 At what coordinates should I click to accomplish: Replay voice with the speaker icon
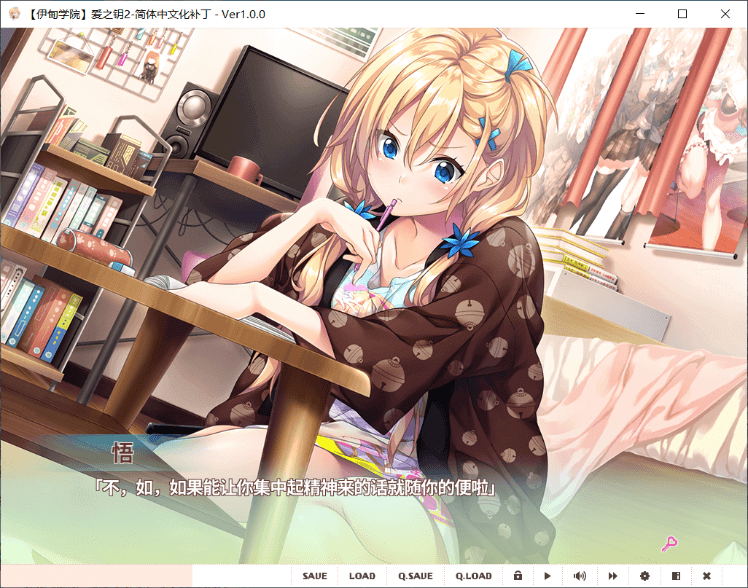tap(580, 576)
